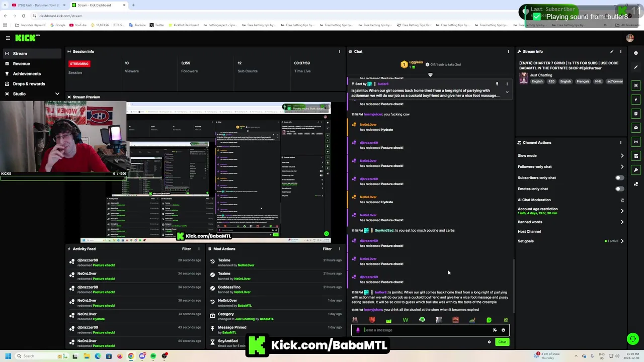Expand the Set goals option arrow
644x362 pixels.
[x=622, y=241]
